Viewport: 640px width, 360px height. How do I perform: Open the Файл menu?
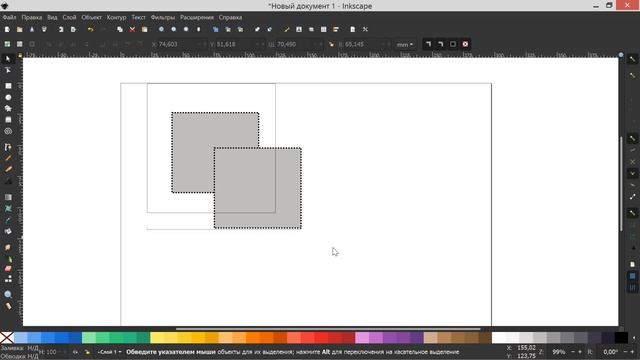click(x=9, y=18)
